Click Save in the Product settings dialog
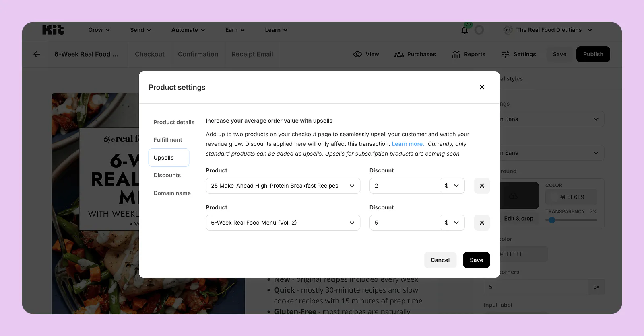644x336 pixels. click(476, 260)
